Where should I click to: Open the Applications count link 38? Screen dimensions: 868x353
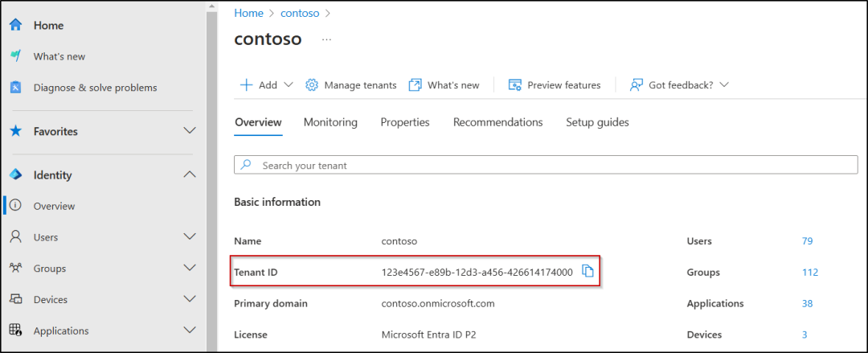click(x=807, y=303)
